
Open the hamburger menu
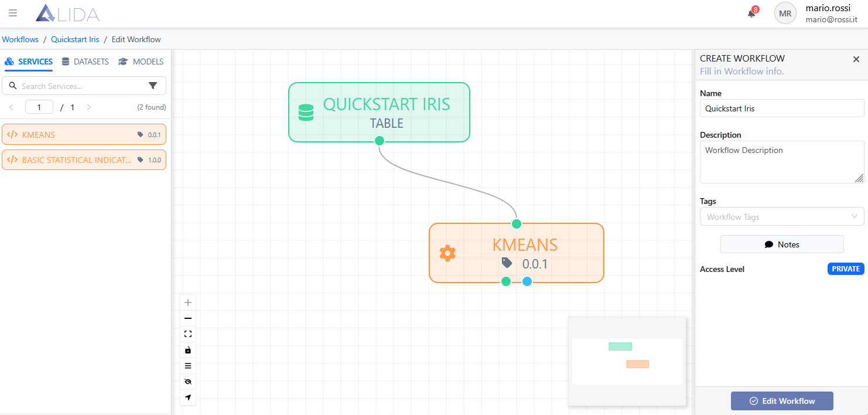[x=13, y=13]
